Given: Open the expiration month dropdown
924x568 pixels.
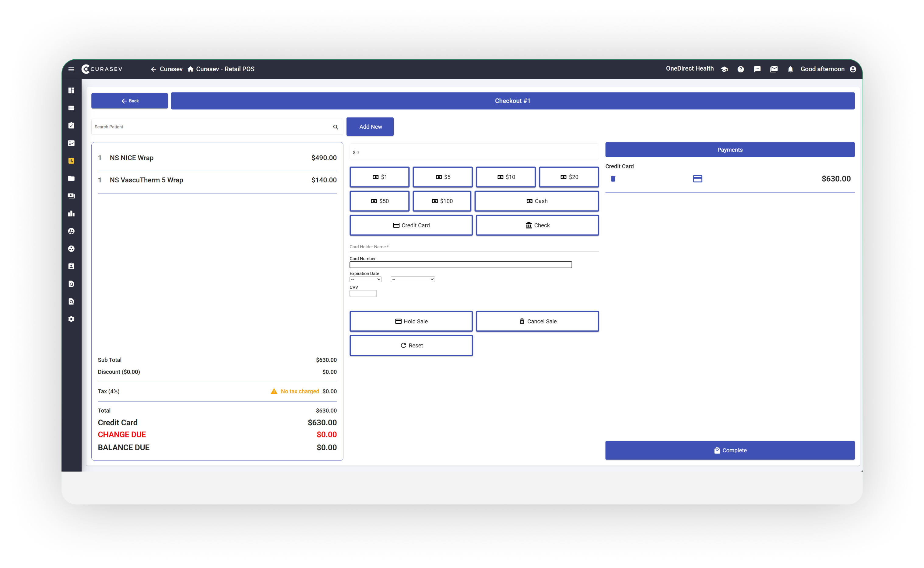Looking at the screenshot, I should click(365, 280).
